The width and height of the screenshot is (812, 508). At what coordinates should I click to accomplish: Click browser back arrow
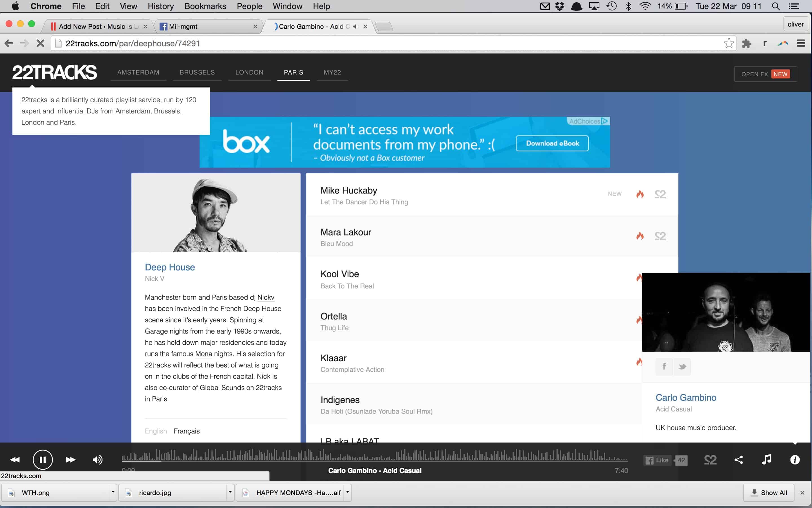click(x=9, y=43)
